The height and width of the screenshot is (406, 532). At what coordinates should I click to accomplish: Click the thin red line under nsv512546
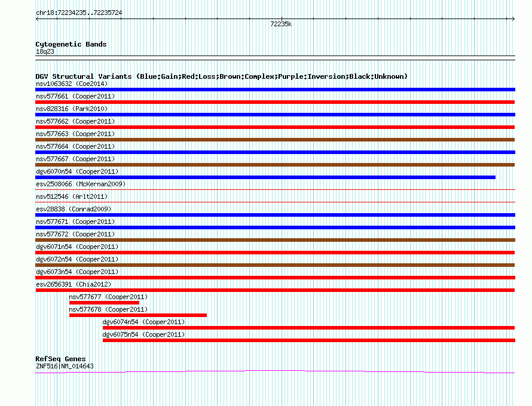click(x=275, y=202)
